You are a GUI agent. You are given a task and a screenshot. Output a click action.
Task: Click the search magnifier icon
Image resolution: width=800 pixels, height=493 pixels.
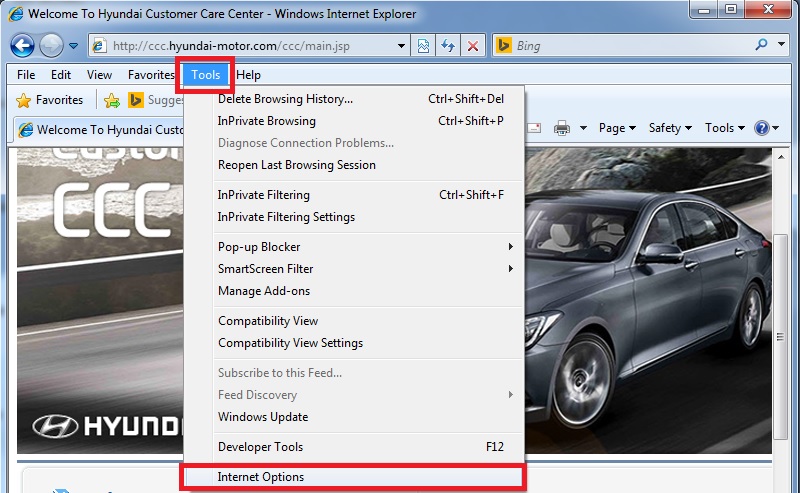click(x=762, y=45)
